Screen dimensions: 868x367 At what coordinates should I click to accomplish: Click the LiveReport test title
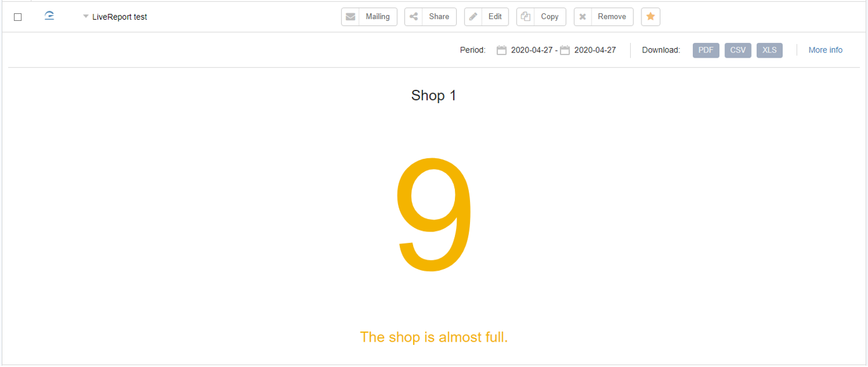pyautogui.click(x=120, y=17)
